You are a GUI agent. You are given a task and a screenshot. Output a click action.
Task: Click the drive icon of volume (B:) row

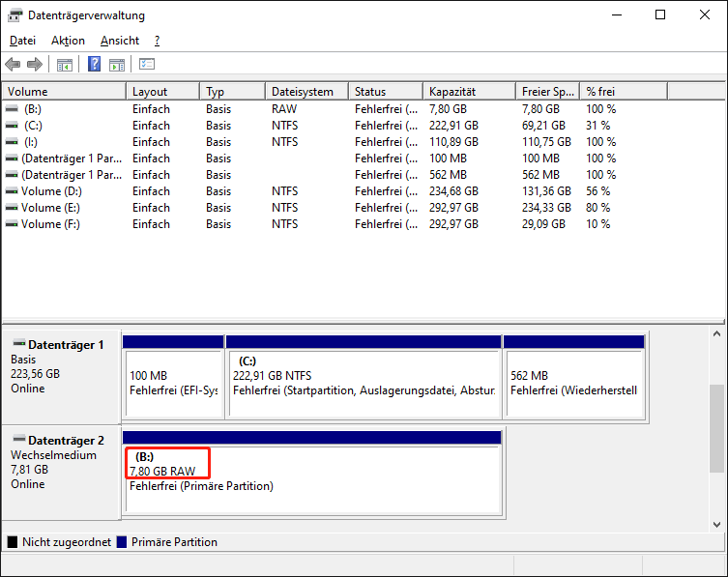coord(12,109)
